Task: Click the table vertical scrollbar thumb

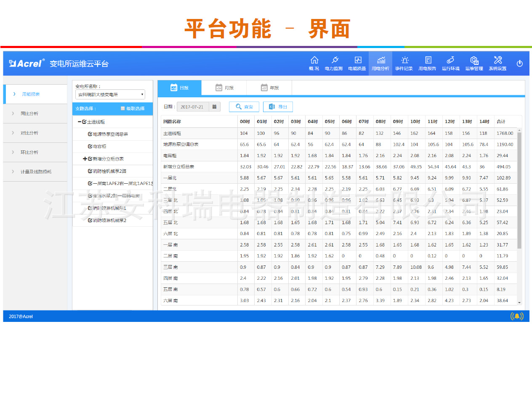Action: (x=519, y=190)
